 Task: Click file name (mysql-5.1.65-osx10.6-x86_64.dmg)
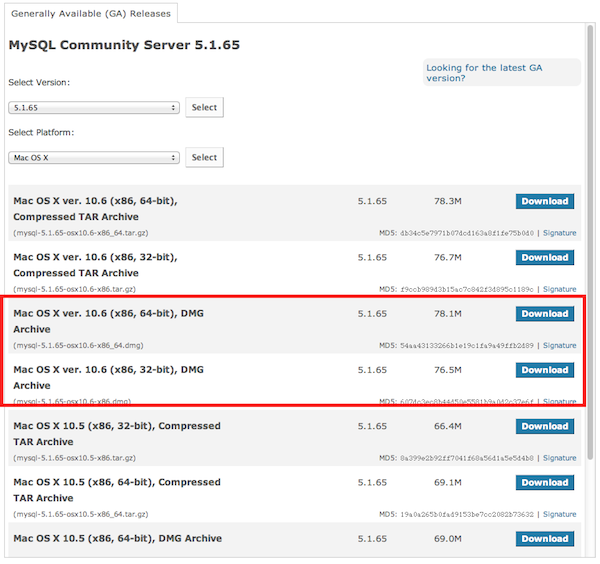pos(78,346)
